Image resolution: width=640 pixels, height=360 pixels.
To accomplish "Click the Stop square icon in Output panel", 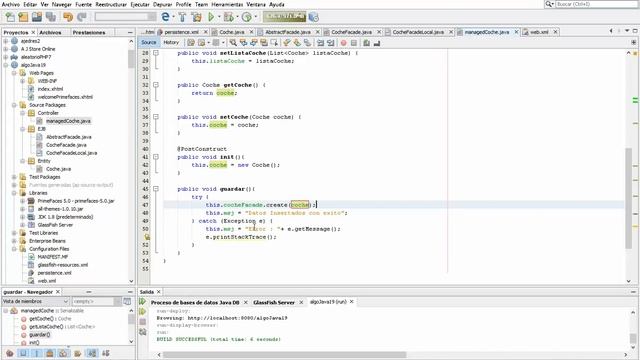I will pos(142,322).
